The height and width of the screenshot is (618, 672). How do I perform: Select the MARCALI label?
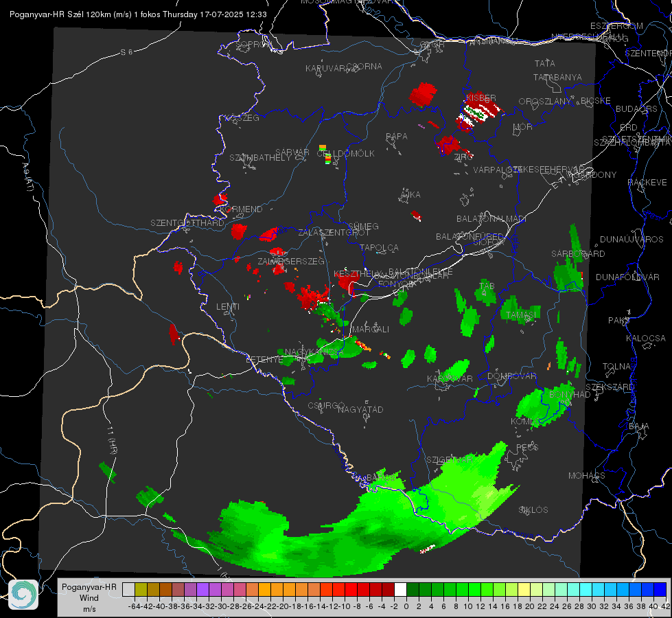pos(371,330)
